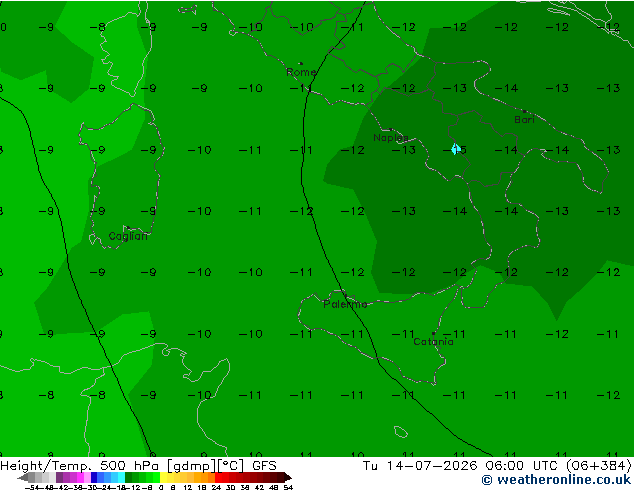The height and width of the screenshot is (490, 634).
Task: Click the Tu 14-07-2026 06:00 UTC timestamp
Action: coord(462,465)
